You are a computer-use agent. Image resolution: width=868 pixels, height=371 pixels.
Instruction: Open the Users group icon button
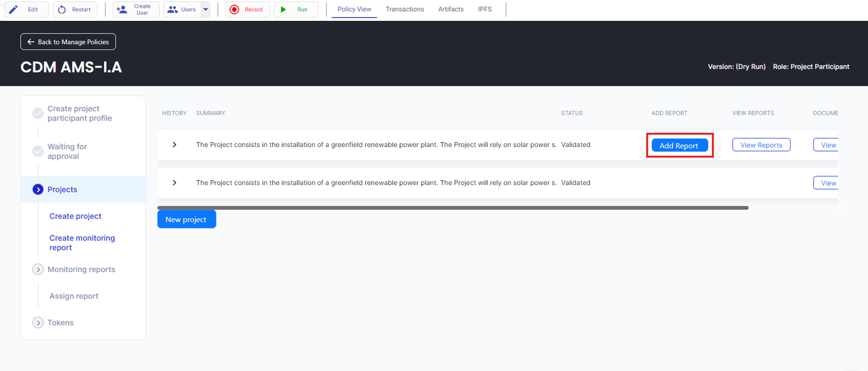[172, 10]
